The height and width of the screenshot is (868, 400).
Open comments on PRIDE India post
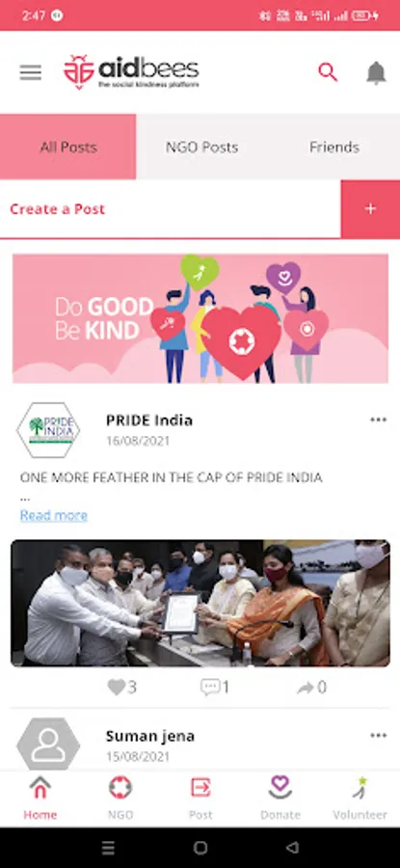[210, 687]
